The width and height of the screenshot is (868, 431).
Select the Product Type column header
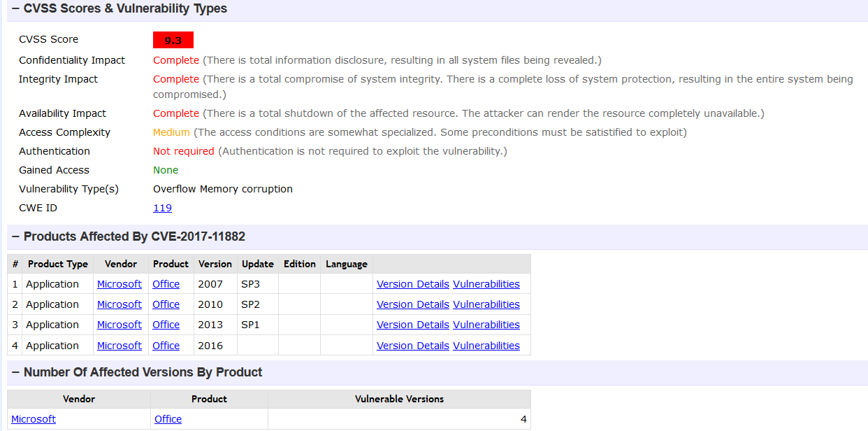coord(58,264)
